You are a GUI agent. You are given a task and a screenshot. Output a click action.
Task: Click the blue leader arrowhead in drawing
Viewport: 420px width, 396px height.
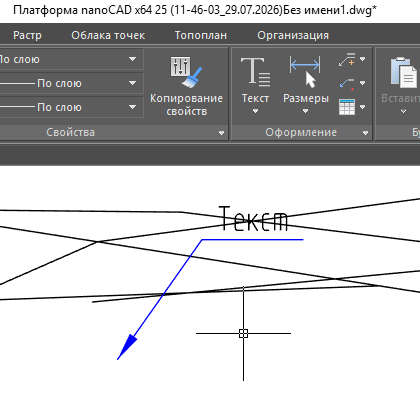pos(127,347)
